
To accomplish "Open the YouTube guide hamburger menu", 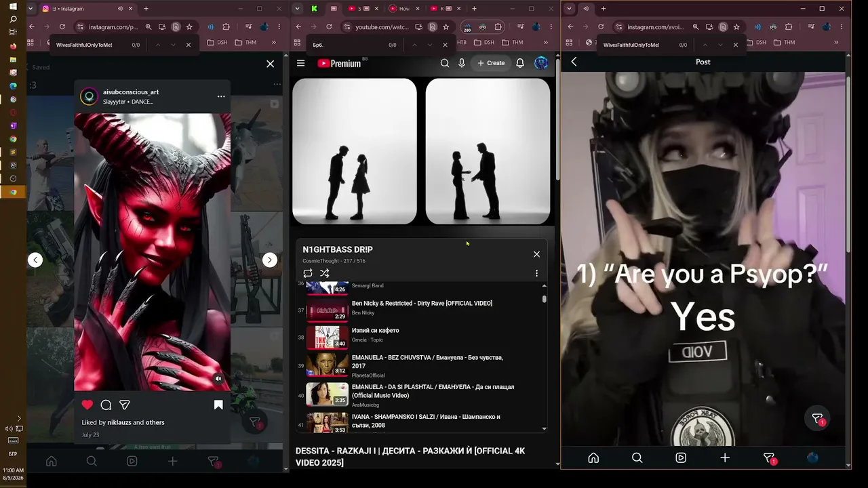I will point(301,63).
